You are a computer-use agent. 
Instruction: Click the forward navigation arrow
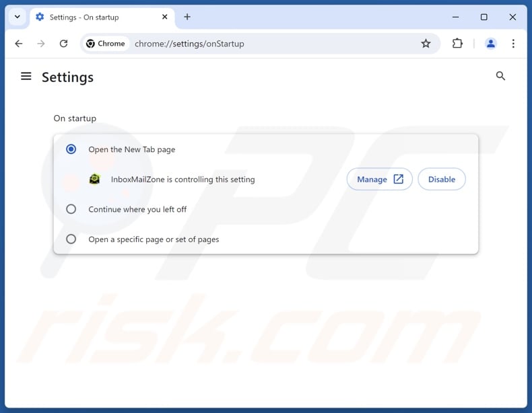point(41,44)
